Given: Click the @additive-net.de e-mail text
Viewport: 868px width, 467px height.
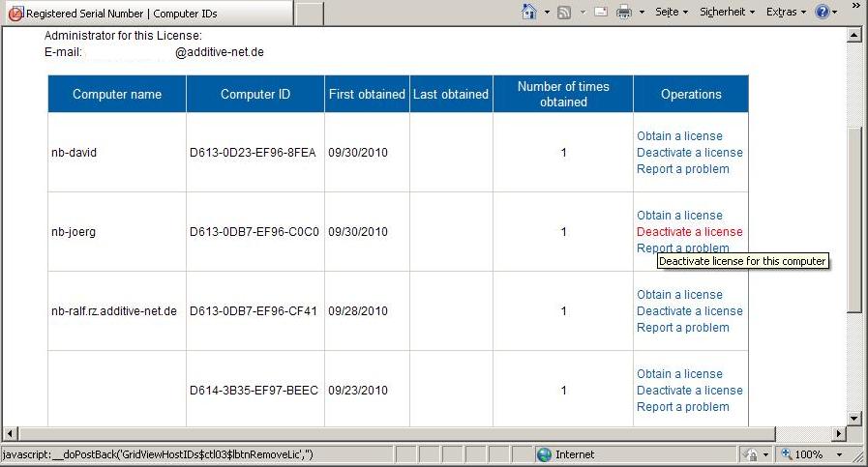Looking at the screenshot, I should (220, 52).
